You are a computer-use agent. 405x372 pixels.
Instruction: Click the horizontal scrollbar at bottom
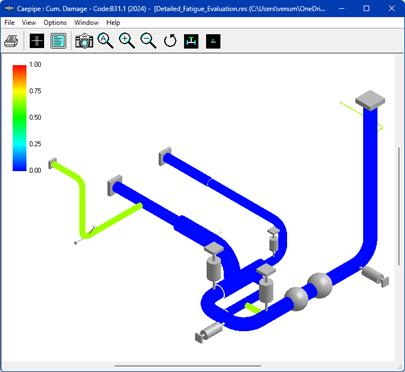click(187, 366)
